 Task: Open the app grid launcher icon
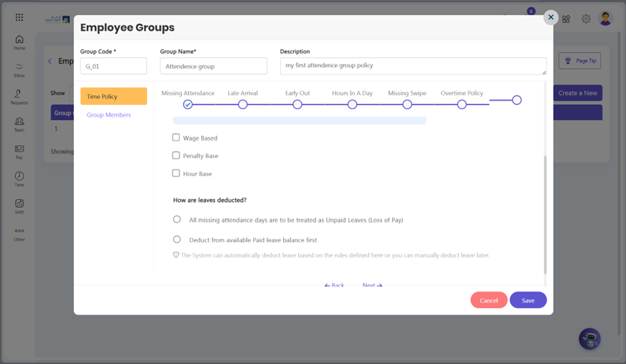tap(19, 17)
